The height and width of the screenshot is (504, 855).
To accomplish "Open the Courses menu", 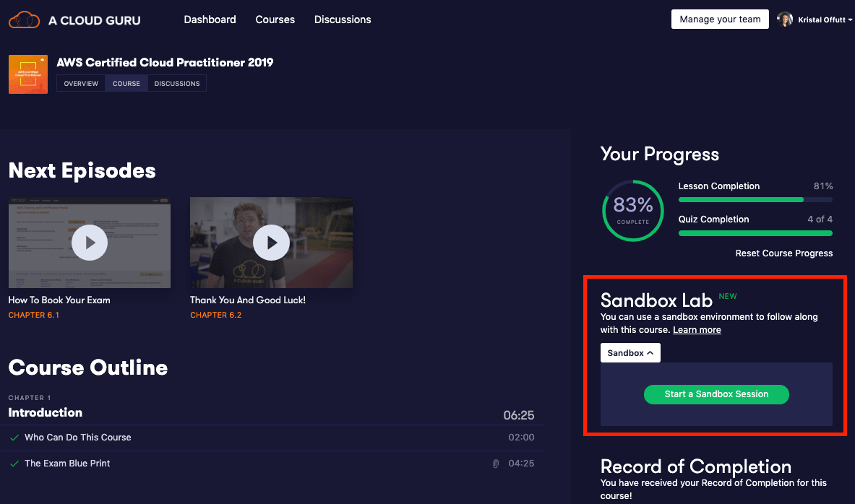I will (x=275, y=19).
